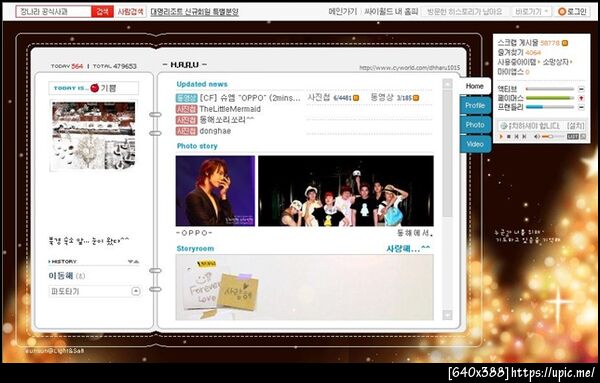
Task: Click the red up-arrow icon beside 페이머스 gauge
Action: click(x=581, y=98)
